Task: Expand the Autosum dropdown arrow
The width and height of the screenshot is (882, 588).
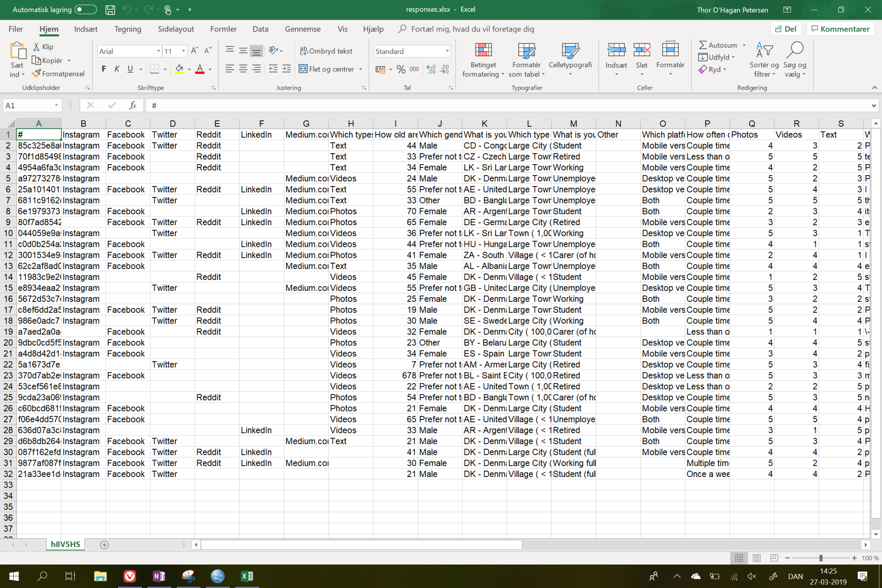Action: pos(744,45)
